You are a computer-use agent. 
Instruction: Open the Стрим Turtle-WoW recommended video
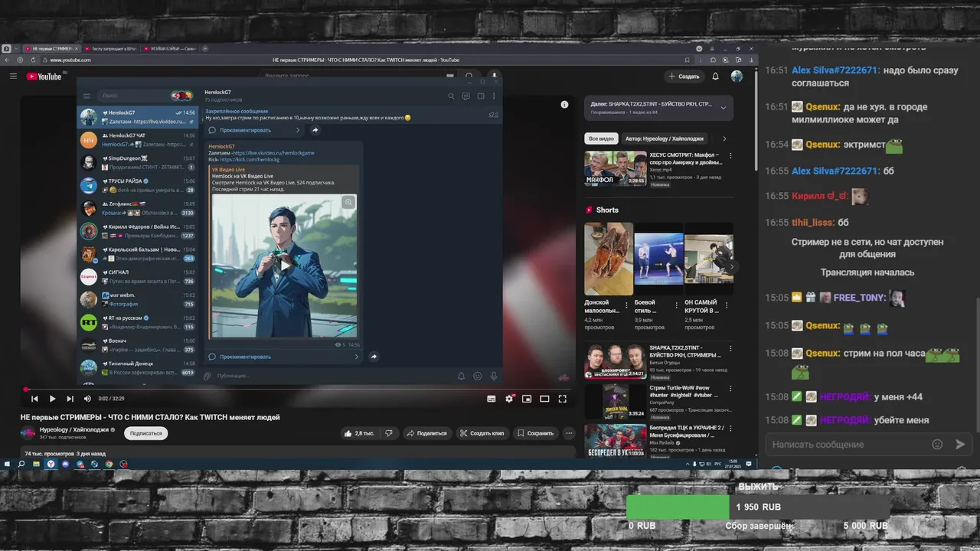coord(615,400)
